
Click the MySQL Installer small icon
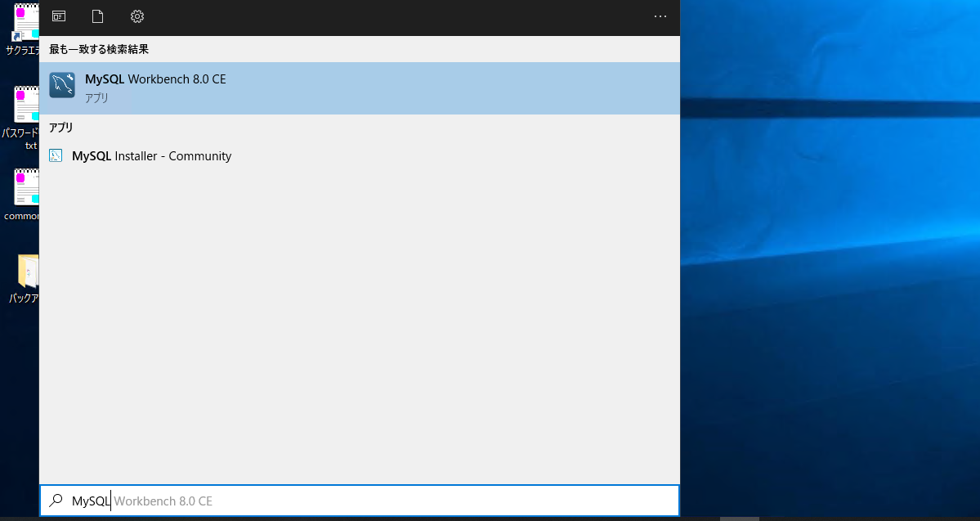coord(56,155)
